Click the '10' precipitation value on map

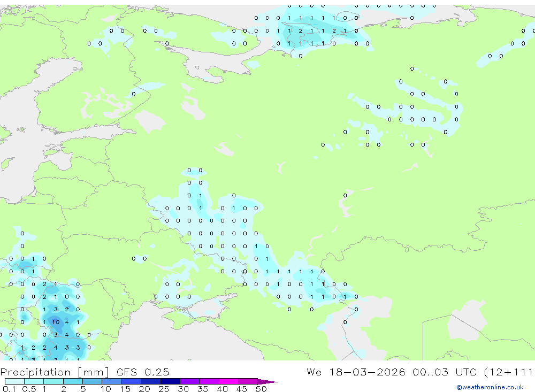point(56,322)
